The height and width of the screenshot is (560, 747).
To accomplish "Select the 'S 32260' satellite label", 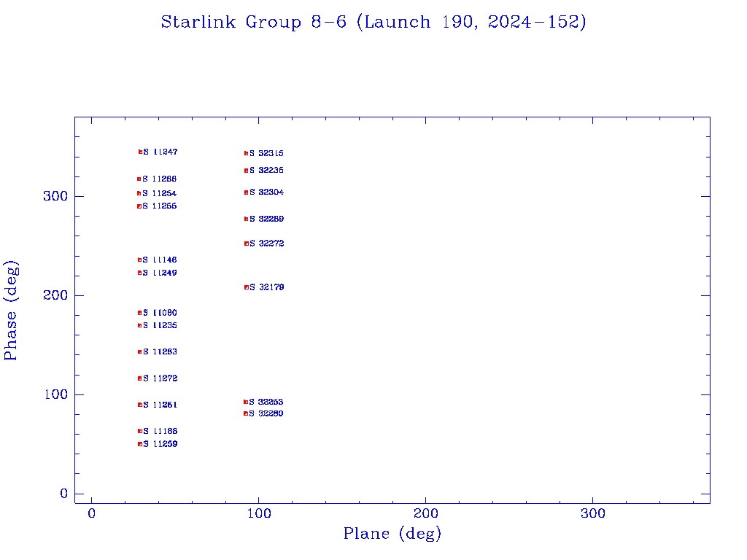I will [266, 414].
